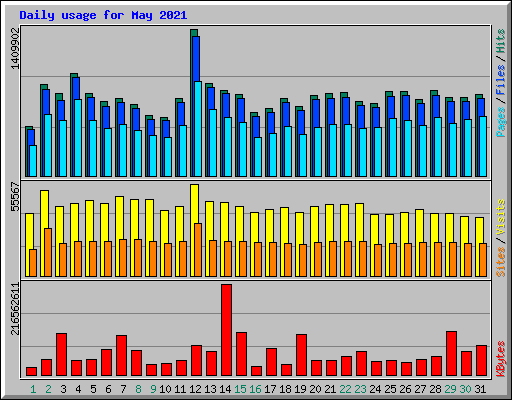This screenshot has height=400, width=512.
Task: Click day label 21 on the x-axis
Action: [330, 389]
